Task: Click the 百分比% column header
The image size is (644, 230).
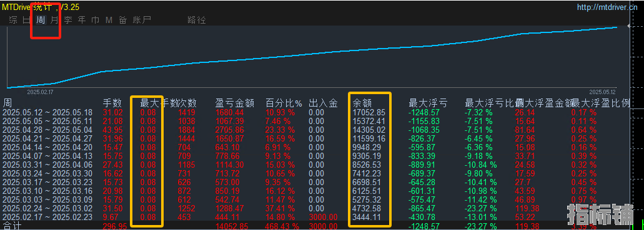Action: pyautogui.click(x=284, y=103)
